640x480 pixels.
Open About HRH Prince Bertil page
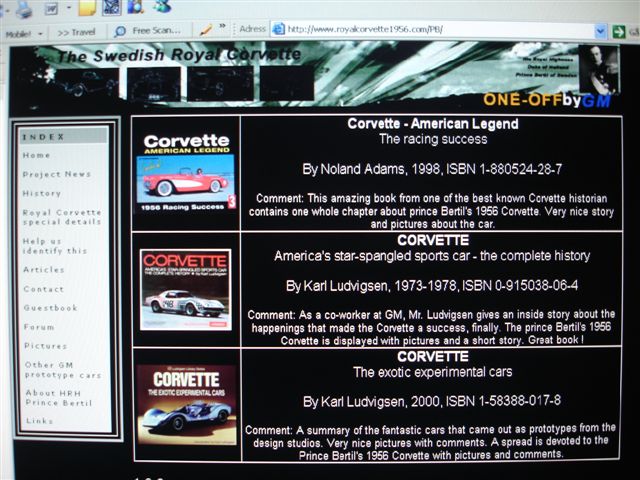59,398
